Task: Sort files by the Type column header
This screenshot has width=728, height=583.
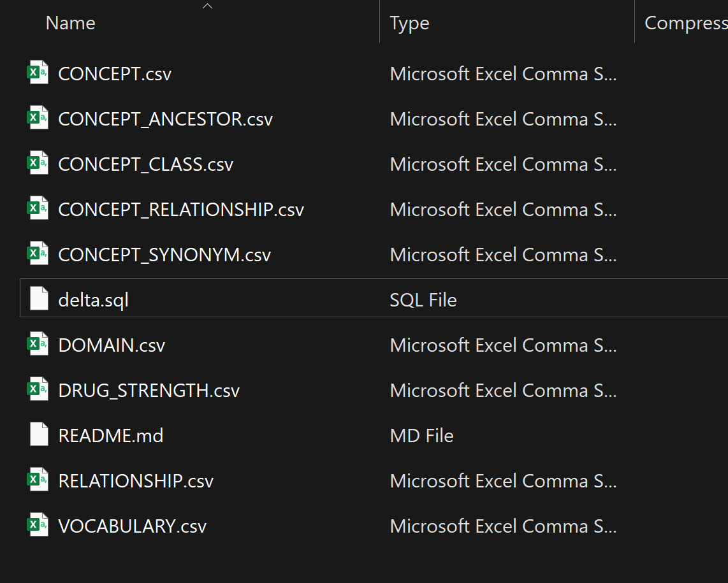Action: [x=409, y=23]
